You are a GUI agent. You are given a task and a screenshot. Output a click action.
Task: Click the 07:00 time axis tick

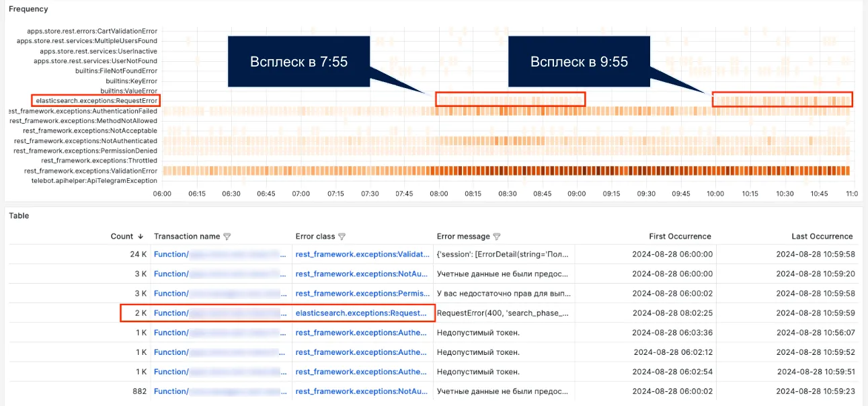[x=301, y=194]
